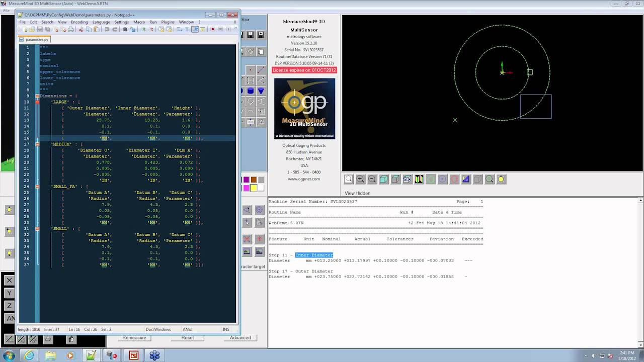The image size is (644, 362).
Task: Click the concentric circle target icon
Action: [x=259, y=210]
